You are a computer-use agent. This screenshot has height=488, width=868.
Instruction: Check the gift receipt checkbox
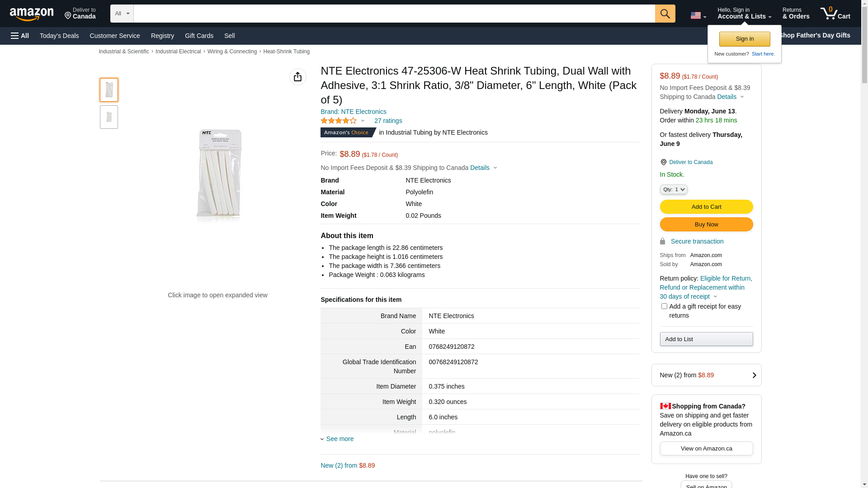point(664,306)
